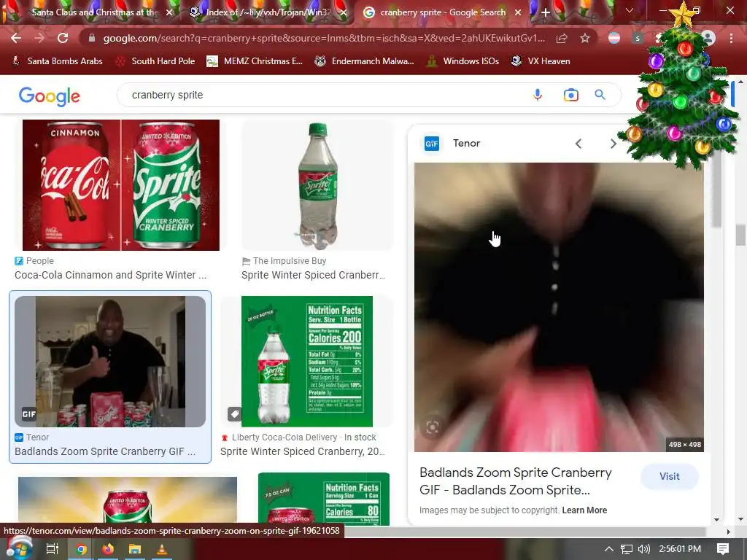Open Endermanch Malwa... bookmark
The image size is (747, 560).
pyautogui.click(x=365, y=61)
